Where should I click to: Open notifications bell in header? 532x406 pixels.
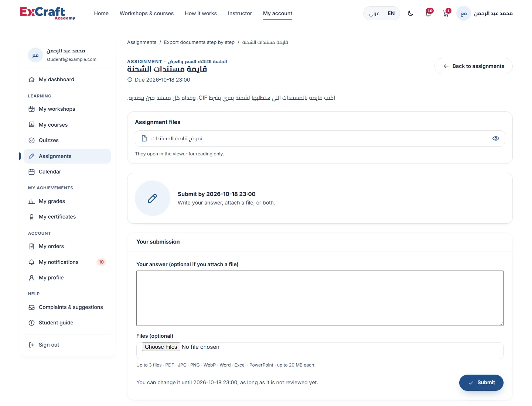click(428, 13)
